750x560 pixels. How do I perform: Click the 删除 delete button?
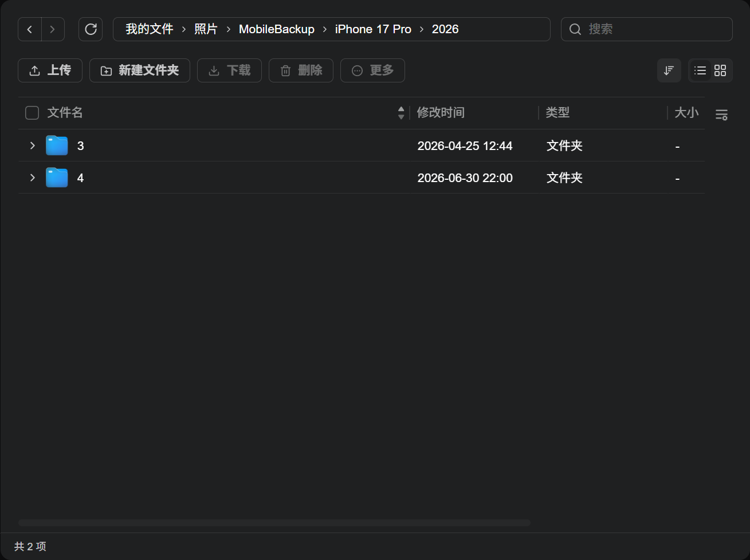tap(301, 70)
